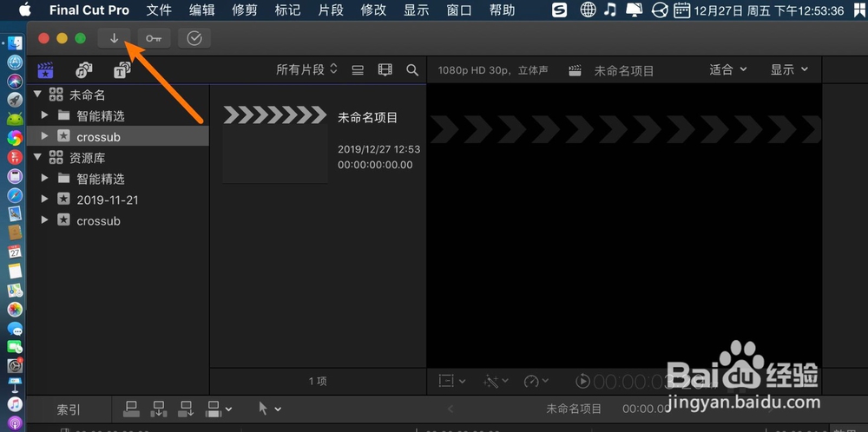Open Select arrow tool menu
The image size is (868, 432).
[x=270, y=409]
